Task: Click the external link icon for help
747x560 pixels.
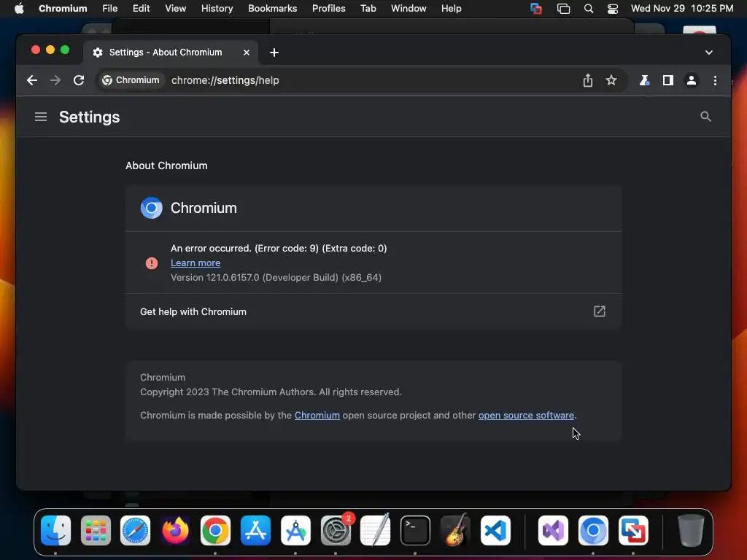Action: coord(600,311)
